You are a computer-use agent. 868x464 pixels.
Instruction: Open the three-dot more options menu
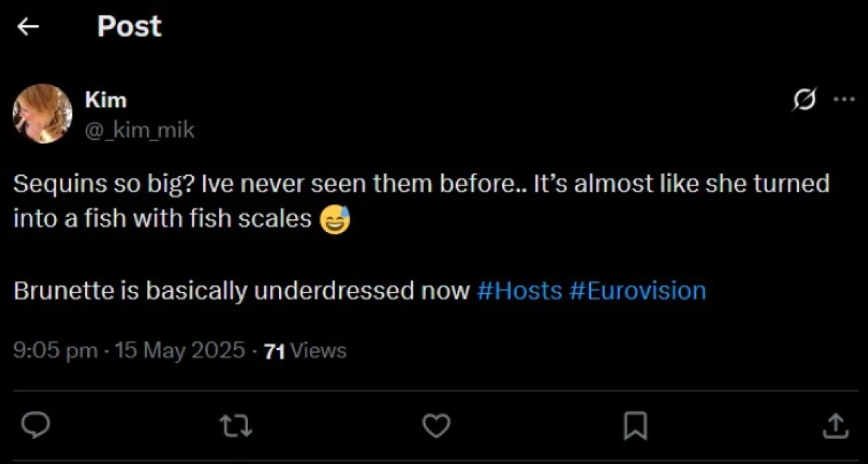pos(844,100)
